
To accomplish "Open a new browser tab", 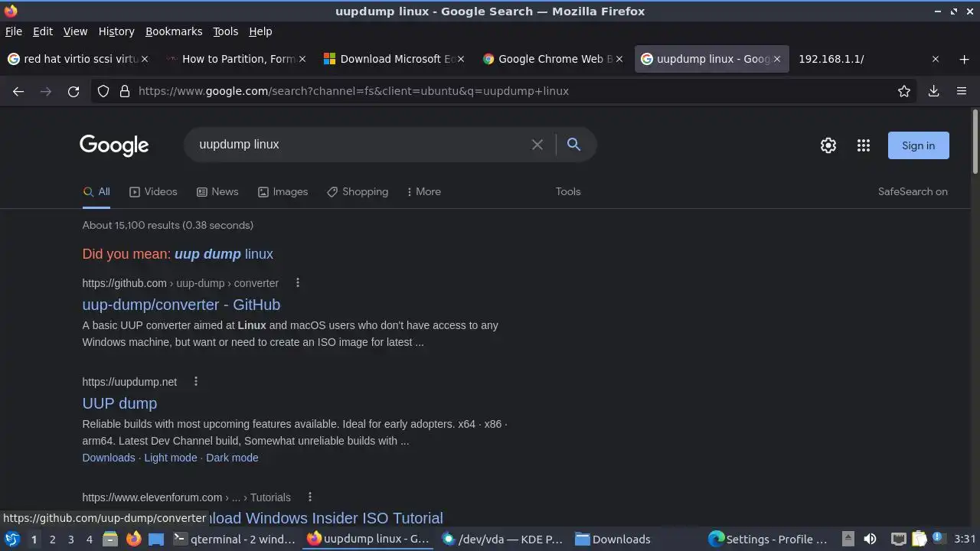I will pos(964,59).
